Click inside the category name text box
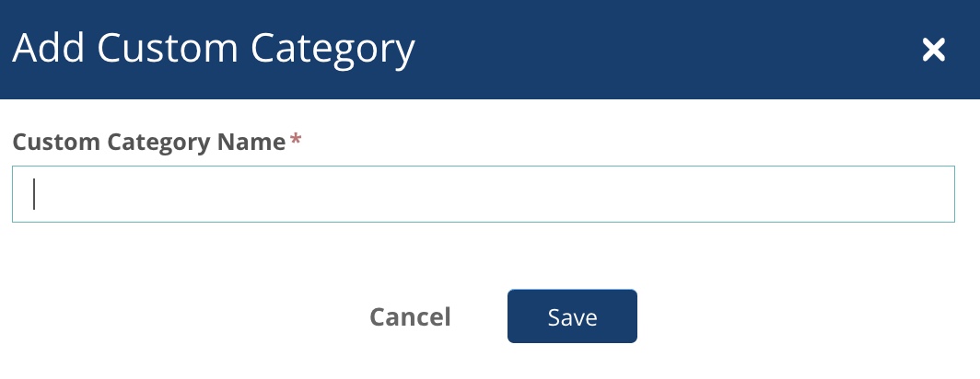This screenshot has width=980, height=379. click(x=483, y=194)
